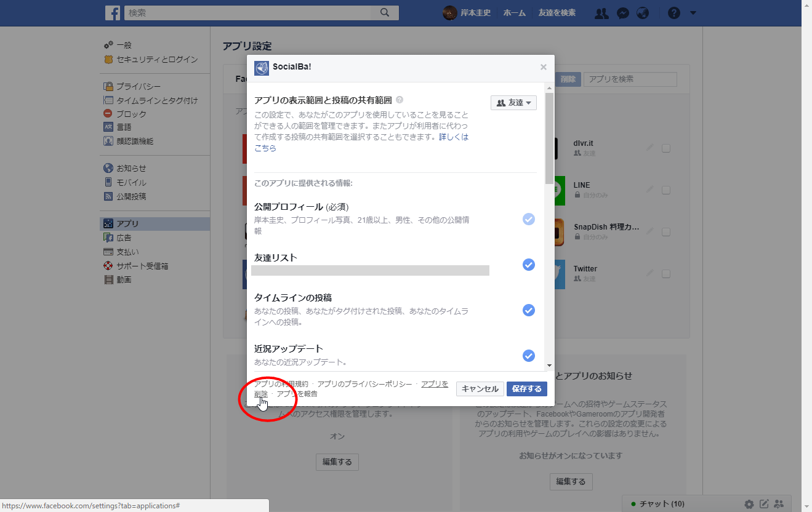Click the edit pencil for dlvr.it

point(650,148)
